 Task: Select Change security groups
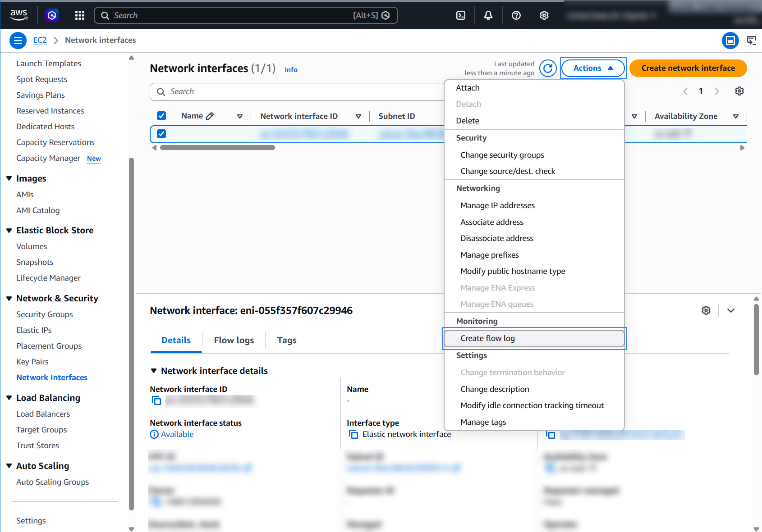pyautogui.click(x=534, y=155)
